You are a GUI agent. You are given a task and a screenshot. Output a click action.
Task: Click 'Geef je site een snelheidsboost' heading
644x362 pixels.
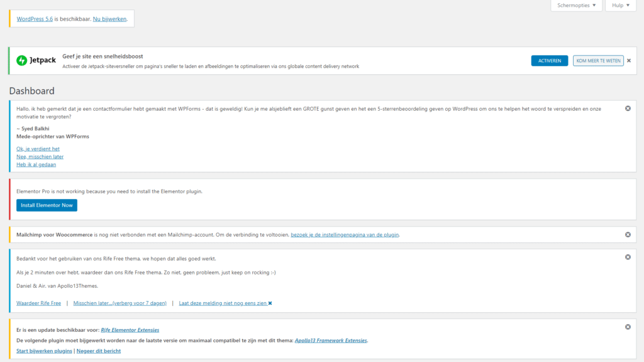(x=103, y=57)
